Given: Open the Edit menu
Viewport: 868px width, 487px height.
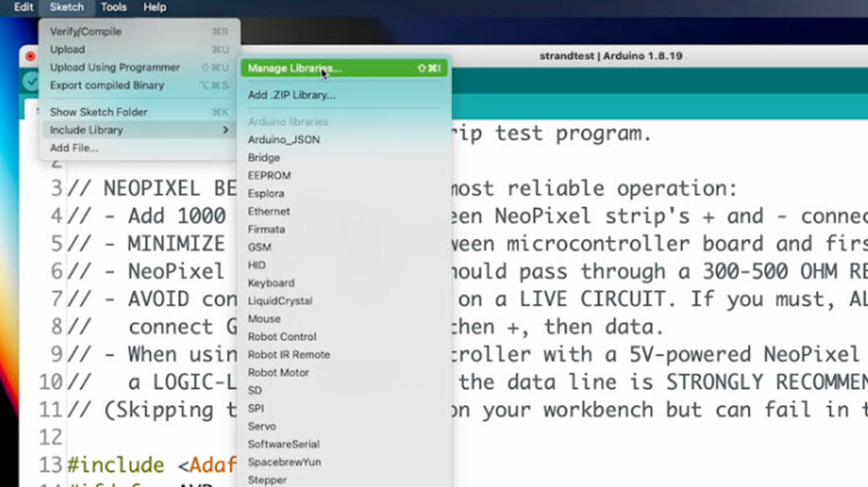Looking at the screenshot, I should tap(23, 7).
